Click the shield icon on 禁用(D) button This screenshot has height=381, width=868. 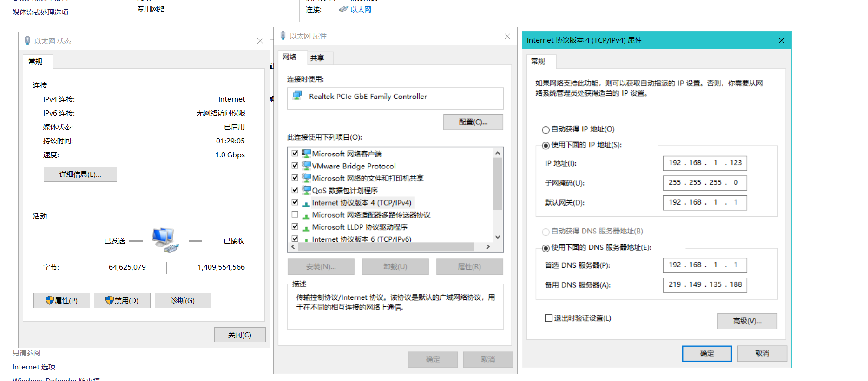(x=110, y=300)
